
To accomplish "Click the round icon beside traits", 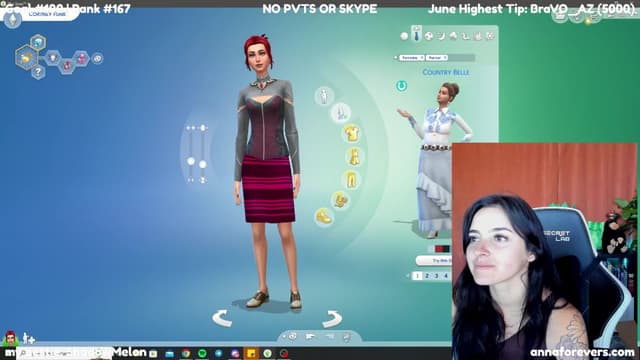I will [97, 59].
